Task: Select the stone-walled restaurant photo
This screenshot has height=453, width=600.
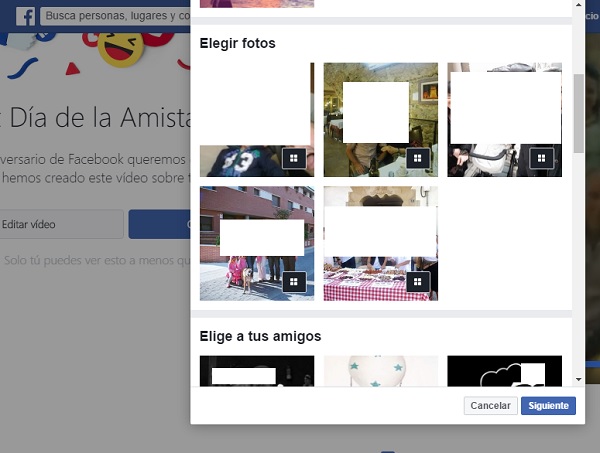Action: [381, 120]
